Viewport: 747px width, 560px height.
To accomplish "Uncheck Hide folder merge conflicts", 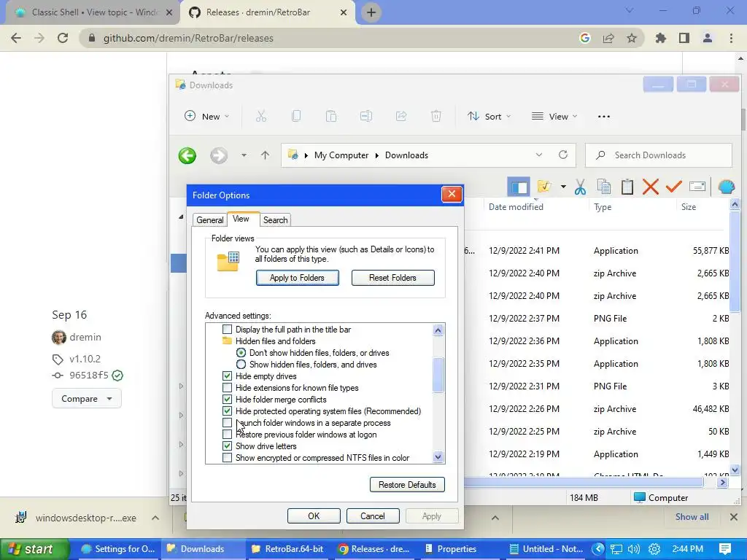I will click(228, 400).
